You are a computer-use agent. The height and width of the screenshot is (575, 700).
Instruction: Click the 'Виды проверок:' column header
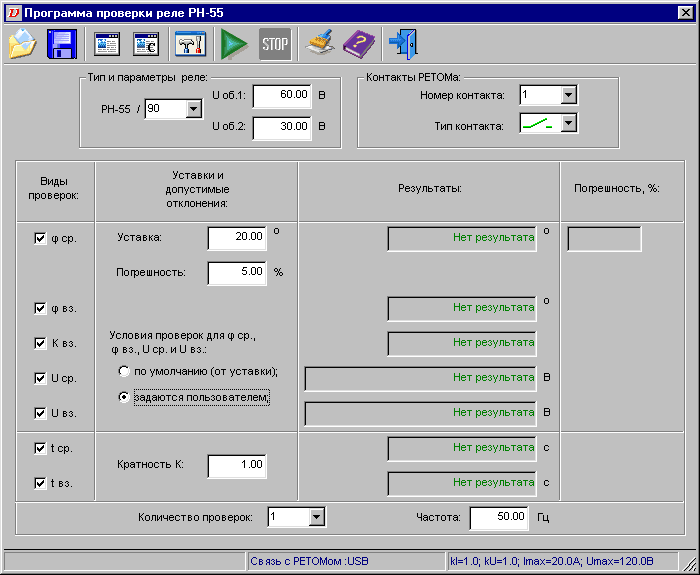click(54, 188)
